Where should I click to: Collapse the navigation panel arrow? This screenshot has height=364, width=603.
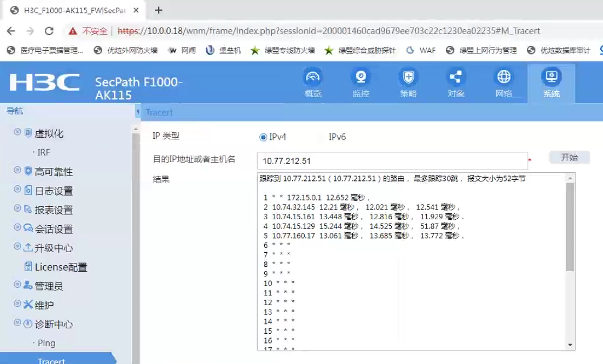[138, 112]
